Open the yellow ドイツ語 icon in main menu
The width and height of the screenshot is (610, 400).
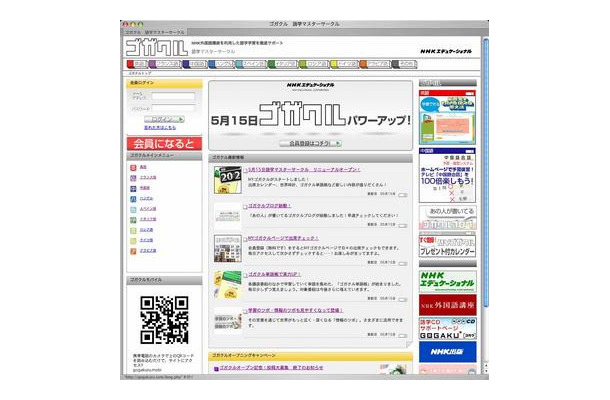[x=133, y=241]
